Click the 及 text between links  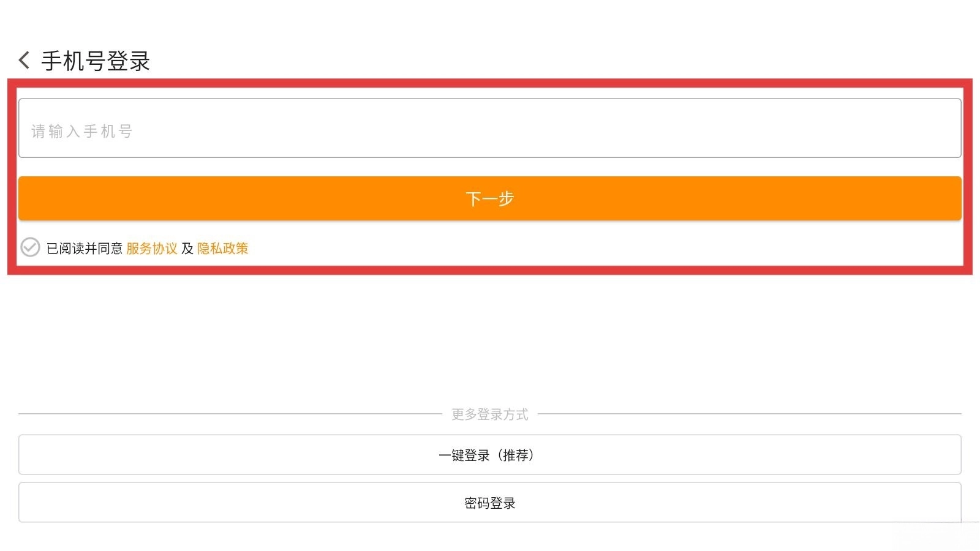click(x=187, y=249)
